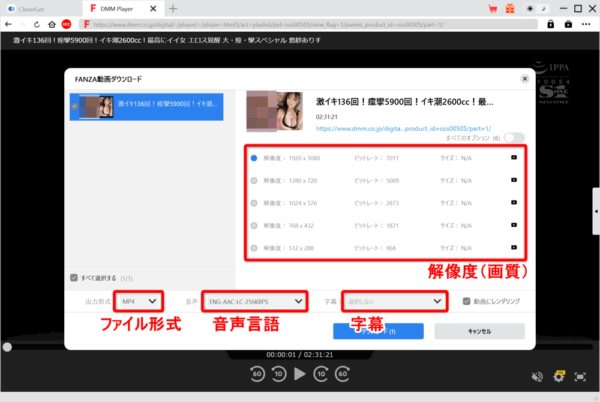Reload the page with refresh icon
600x402 pixels.
coord(37,24)
